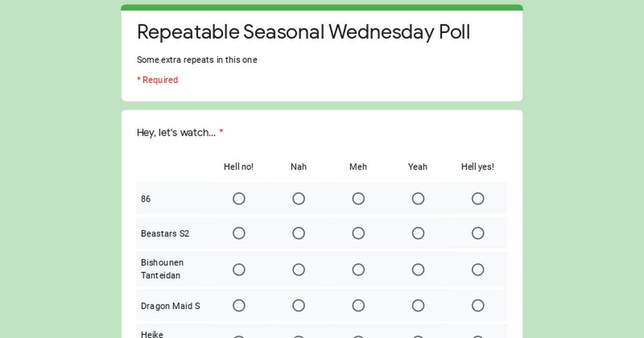The image size is (644, 338).
Task: Pick 'Yeah' for Dragon Maid S
Action: pyautogui.click(x=418, y=306)
